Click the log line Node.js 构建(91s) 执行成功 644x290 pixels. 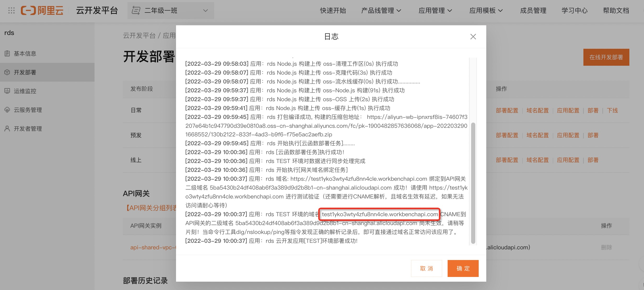coord(295,90)
